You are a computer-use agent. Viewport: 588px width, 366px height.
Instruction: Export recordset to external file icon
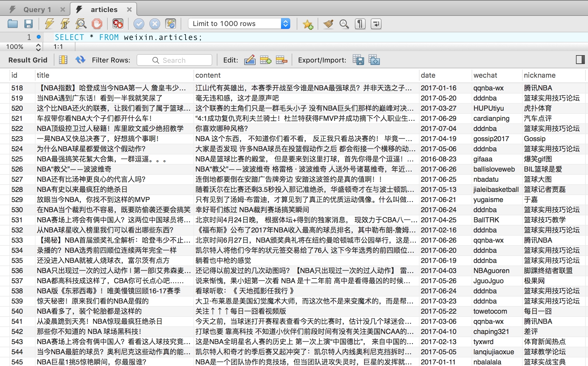coord(358,60)
